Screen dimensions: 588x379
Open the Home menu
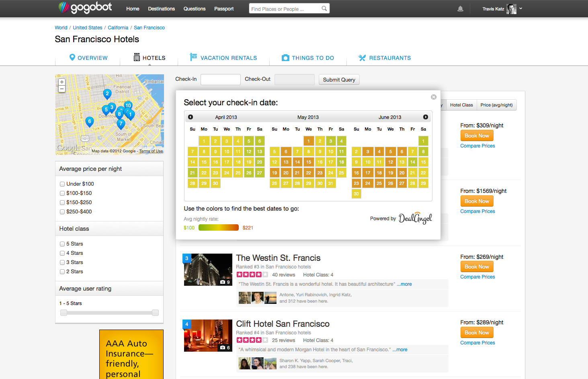[133, 9]
